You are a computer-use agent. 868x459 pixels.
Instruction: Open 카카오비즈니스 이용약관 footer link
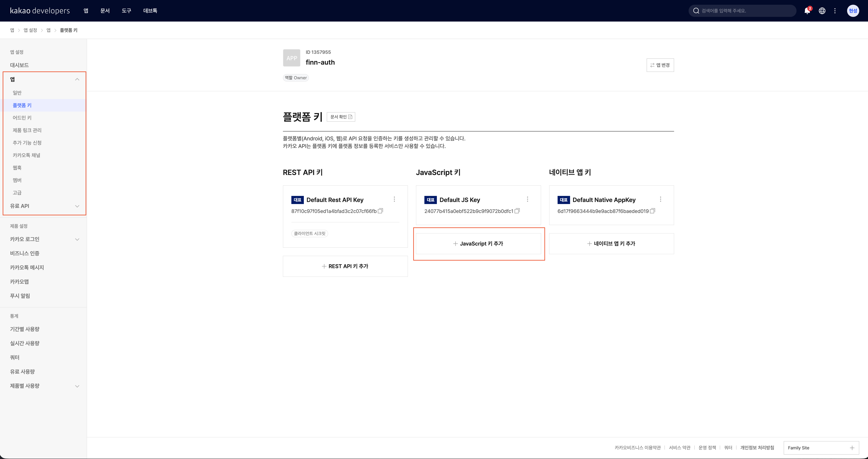tap(638, 448)
